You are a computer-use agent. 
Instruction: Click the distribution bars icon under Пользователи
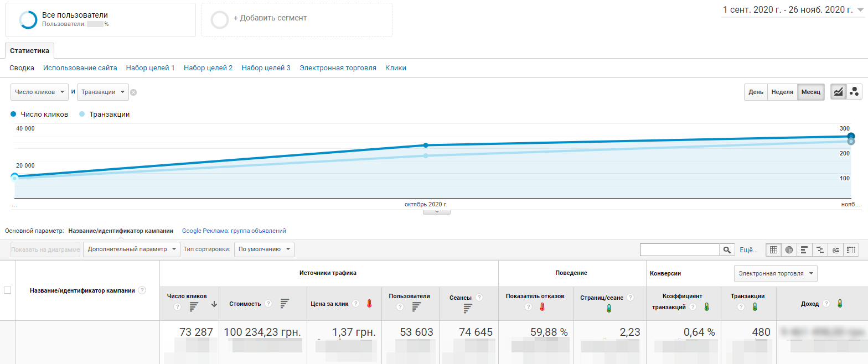tap(416, 306)
